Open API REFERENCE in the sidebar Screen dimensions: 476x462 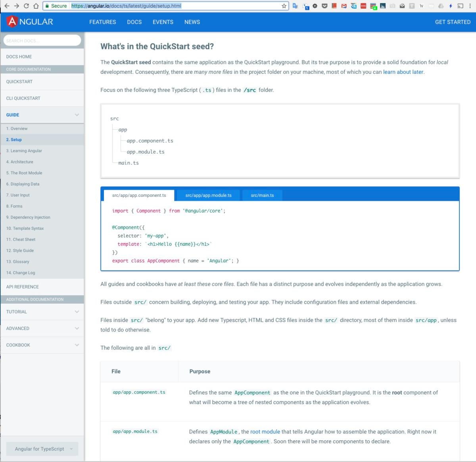(x=42, y=287)
